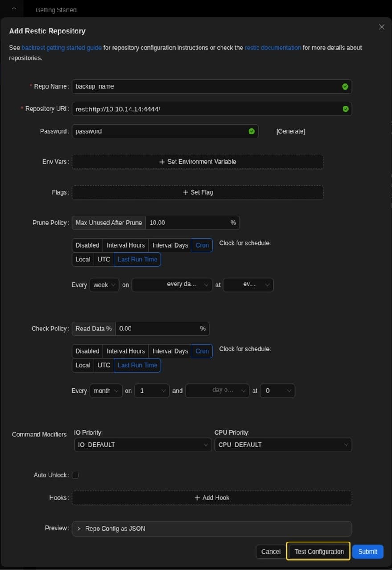
Task: Click the plus icon in Add Hook
Action: click(x=197, y=498)
